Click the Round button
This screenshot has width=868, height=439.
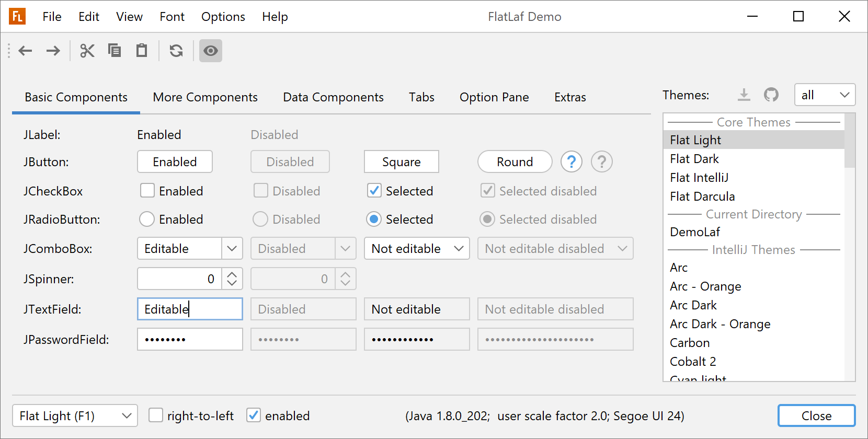coord(515,162)
